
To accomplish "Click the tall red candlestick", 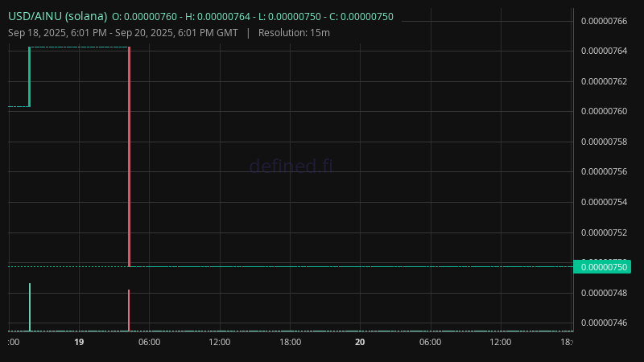I will click(x=129, y=157).
